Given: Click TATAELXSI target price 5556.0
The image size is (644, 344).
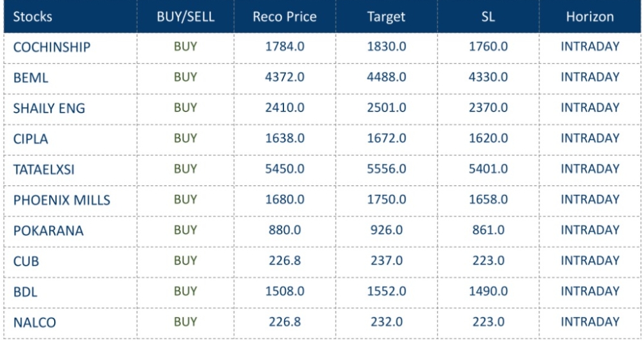Looking at the screenshot, I should coord(387,169).
